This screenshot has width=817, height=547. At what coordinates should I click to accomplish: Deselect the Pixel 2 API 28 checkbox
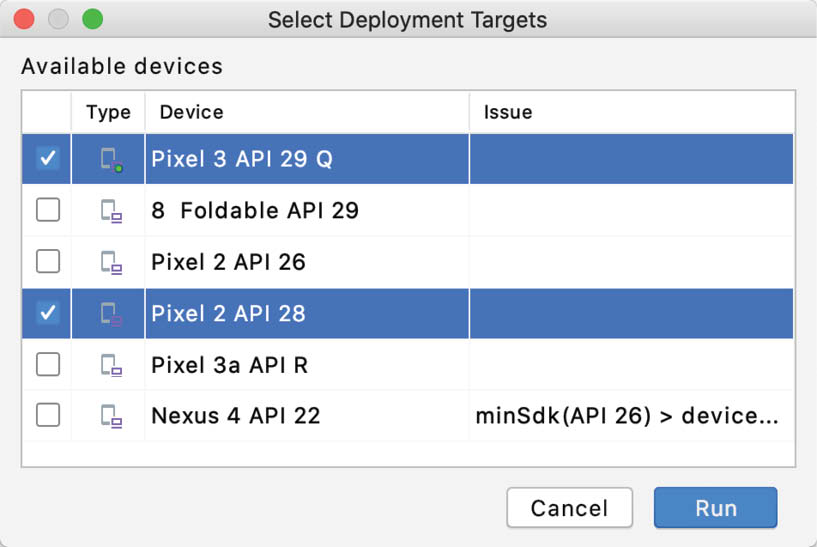pyautogui.click(x=47, y=313)
